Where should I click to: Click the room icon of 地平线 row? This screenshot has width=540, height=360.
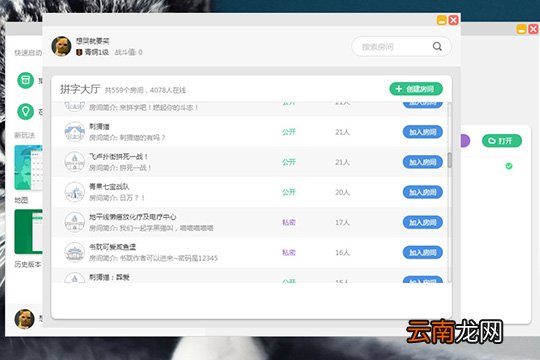tap(74, 222)
